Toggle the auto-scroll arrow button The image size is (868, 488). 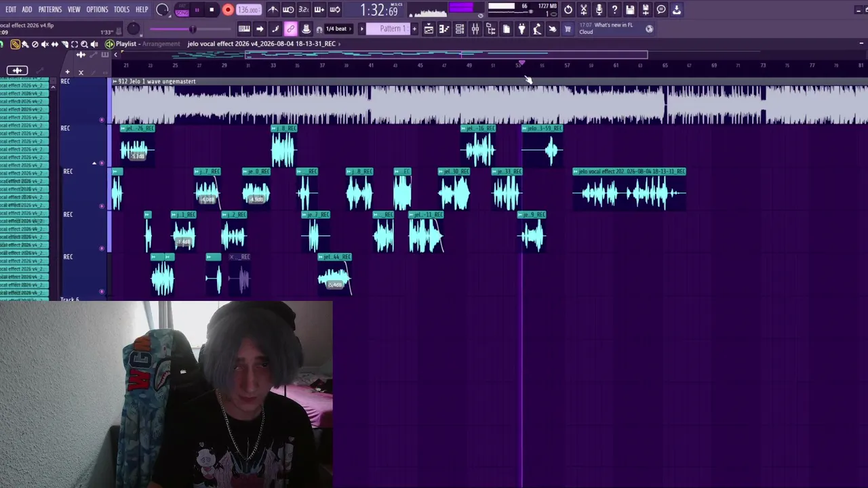pyautogui.click(x=260, y=28)
